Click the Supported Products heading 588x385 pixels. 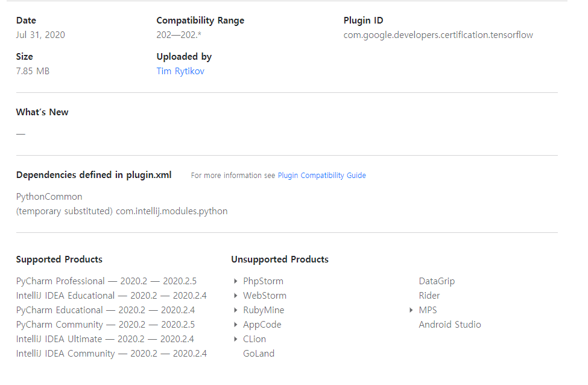tap(59, 259)
